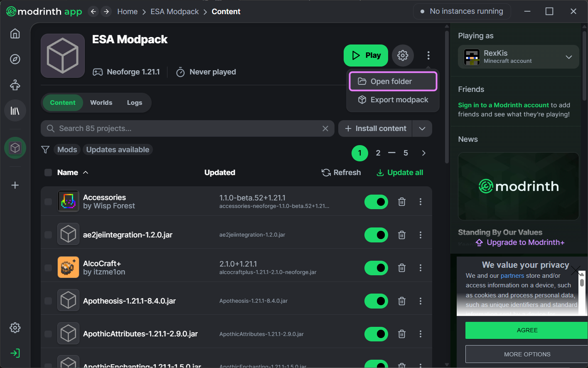Go to page 2 of mods
The image size is (588, 368).
tap(378, 153)
